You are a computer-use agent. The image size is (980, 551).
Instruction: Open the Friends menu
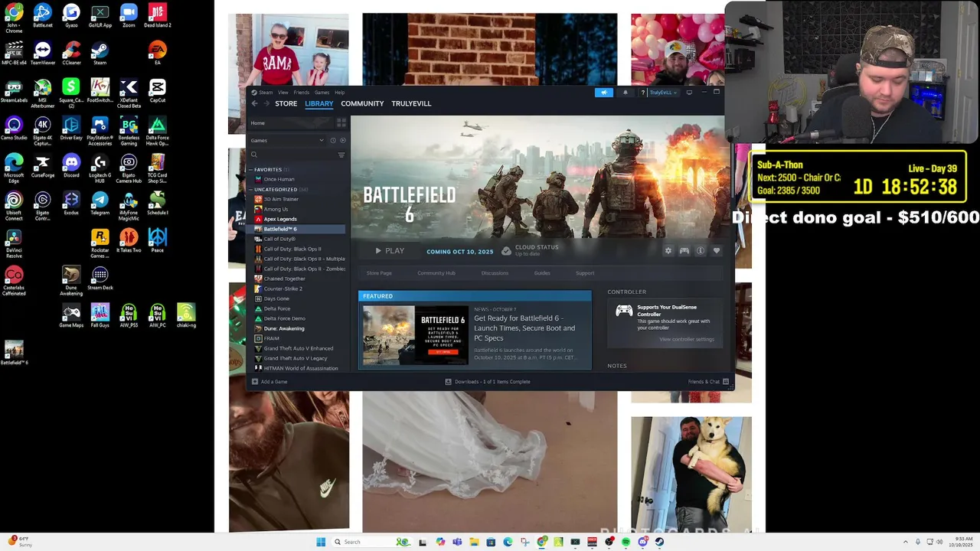click(302, 93)
